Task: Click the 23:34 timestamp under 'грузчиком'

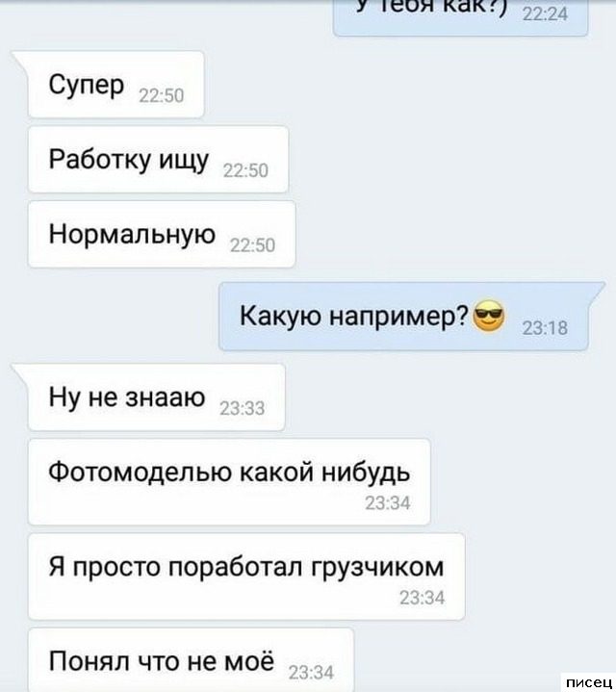Action: 422,598
